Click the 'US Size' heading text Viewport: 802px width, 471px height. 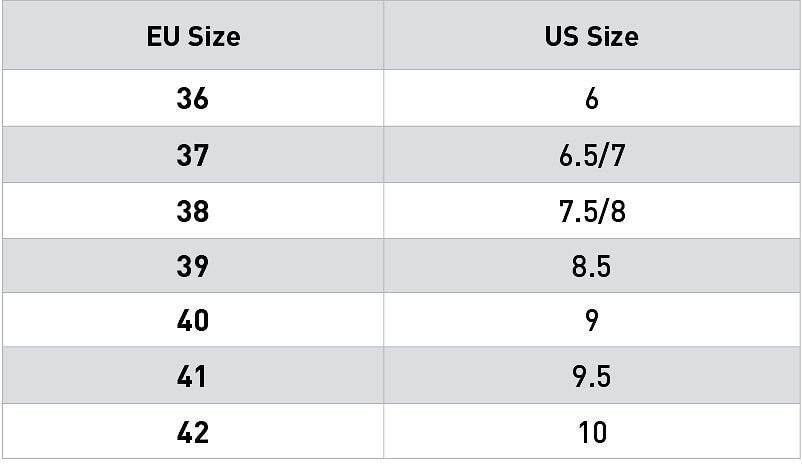592,38
